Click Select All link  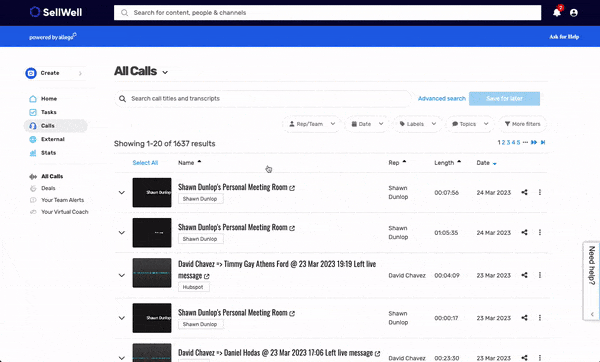145,163
